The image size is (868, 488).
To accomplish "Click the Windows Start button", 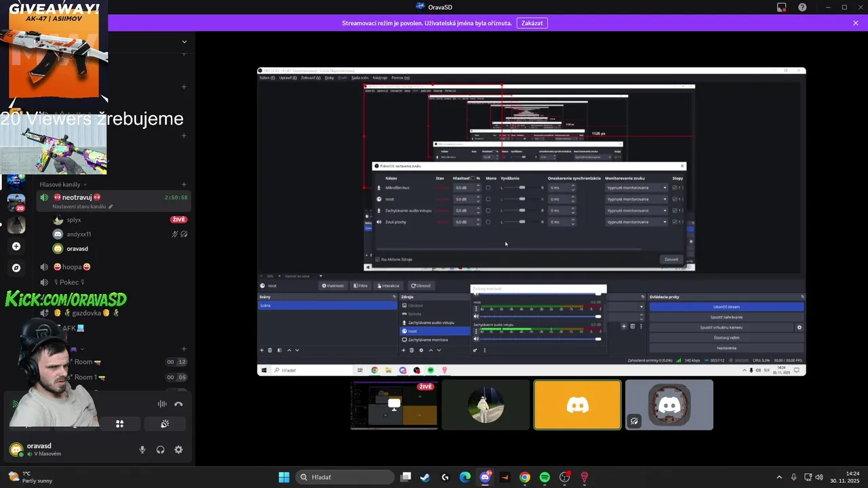I will [284, 477].
